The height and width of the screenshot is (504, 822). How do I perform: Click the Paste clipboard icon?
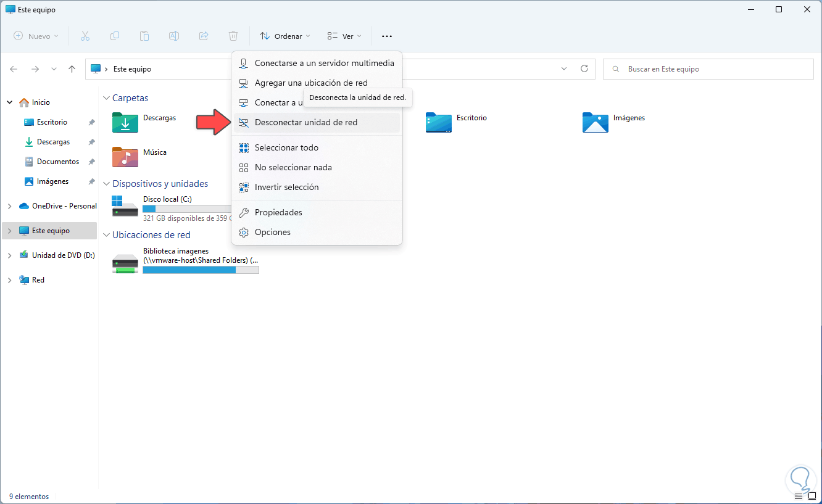tap(144, 36)
